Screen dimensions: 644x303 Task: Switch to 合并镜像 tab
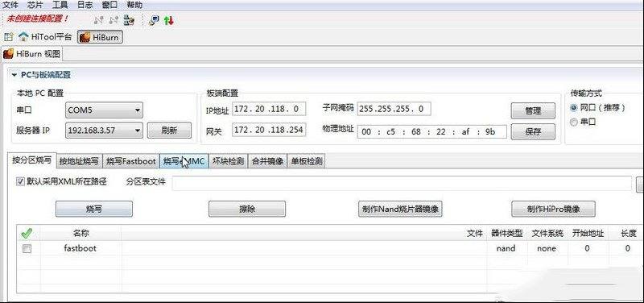click(268, 161)
